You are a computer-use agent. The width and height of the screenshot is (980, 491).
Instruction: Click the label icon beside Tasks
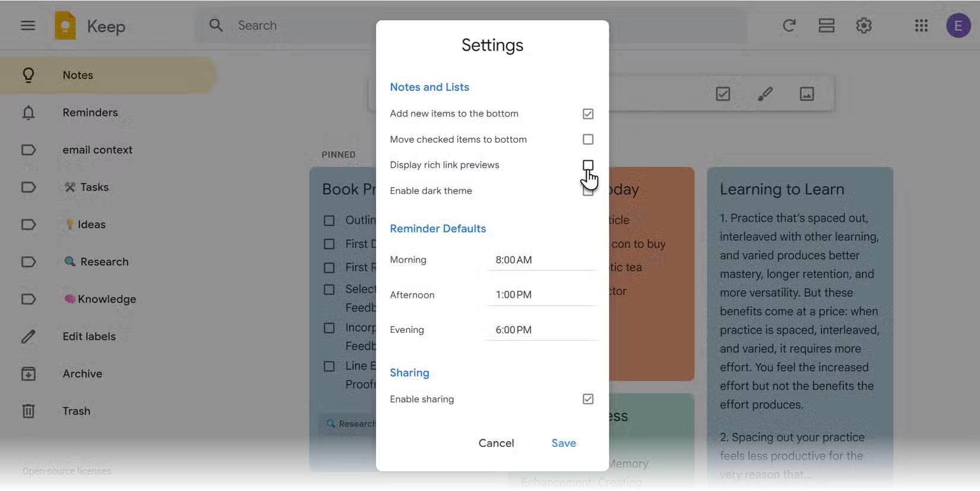(x=29, y=187)
